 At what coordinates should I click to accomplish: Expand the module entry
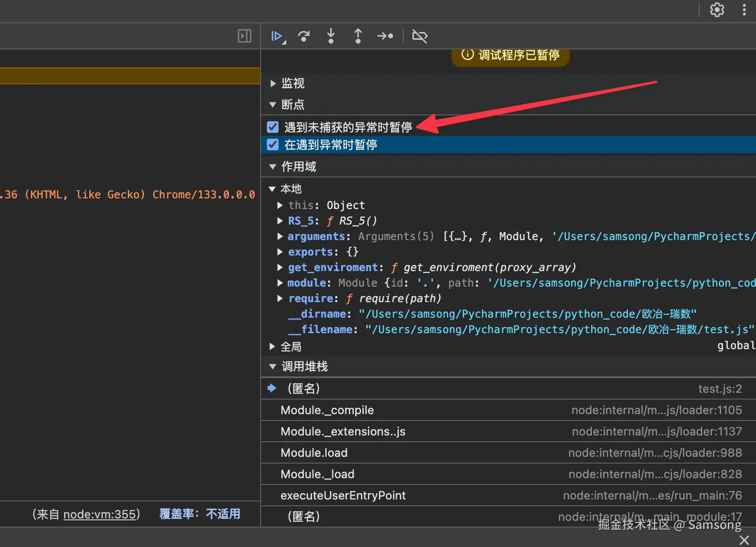tap(280, 283)
